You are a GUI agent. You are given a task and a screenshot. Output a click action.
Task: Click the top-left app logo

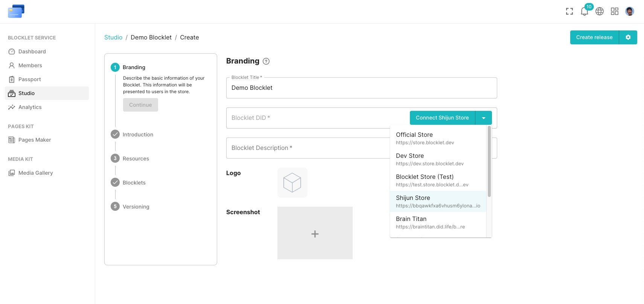tap(16, 11)
